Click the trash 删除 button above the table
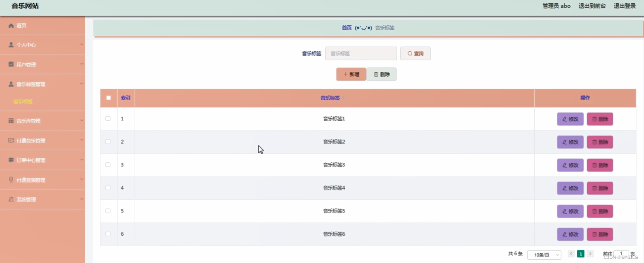 [x=381, y=74]
